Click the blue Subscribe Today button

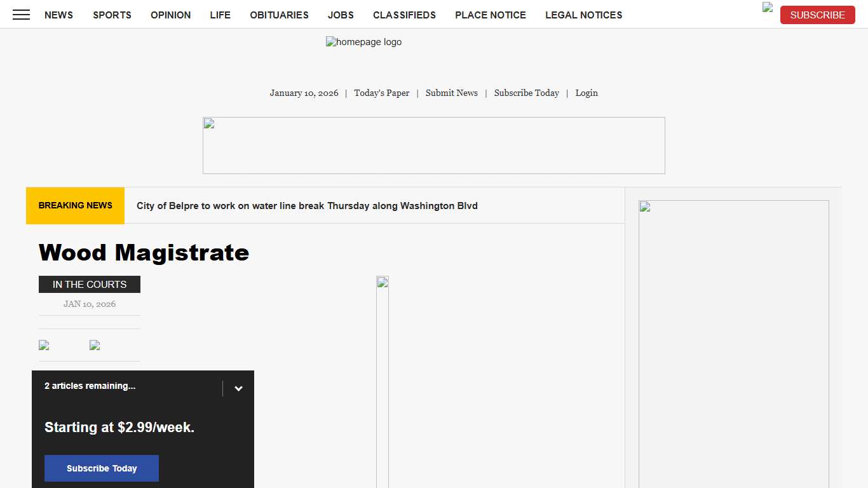102,468
